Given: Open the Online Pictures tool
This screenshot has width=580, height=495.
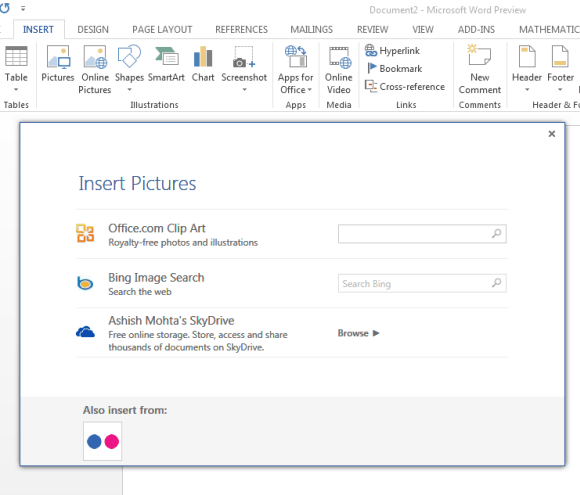Looking at the screenshot, I should (x=95, y=69).
